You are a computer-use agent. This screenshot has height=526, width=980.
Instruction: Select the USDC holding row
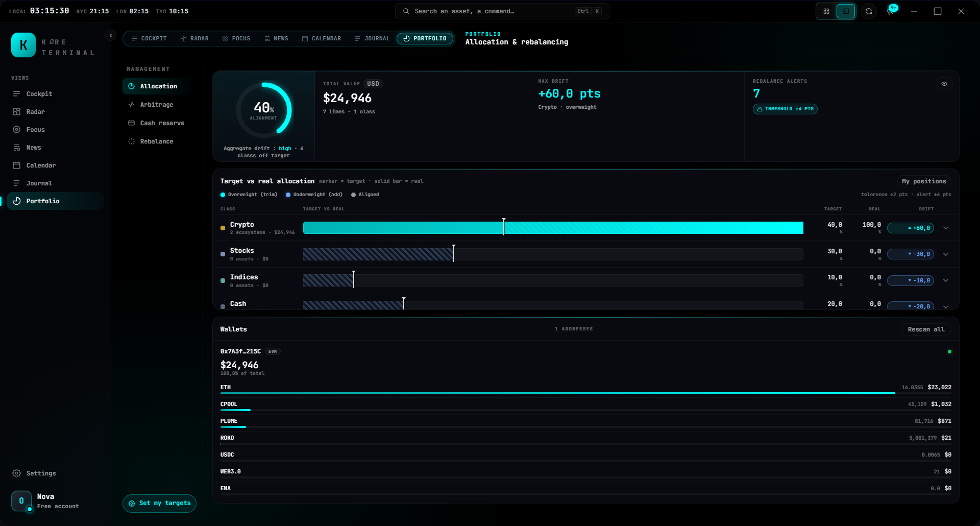[x=585, y=457]
